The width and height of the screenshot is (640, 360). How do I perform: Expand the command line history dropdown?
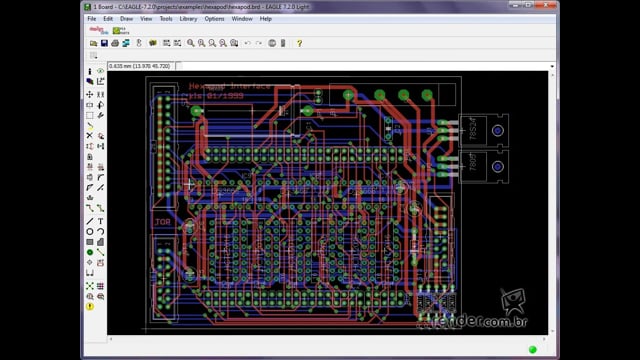pyautogui.click(x=552, y=66)
